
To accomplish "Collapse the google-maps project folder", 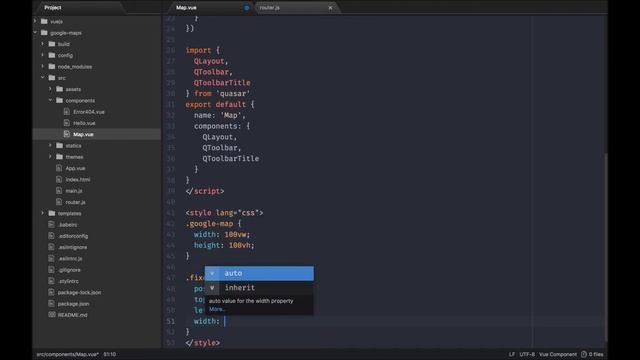I will pos(35,32).
